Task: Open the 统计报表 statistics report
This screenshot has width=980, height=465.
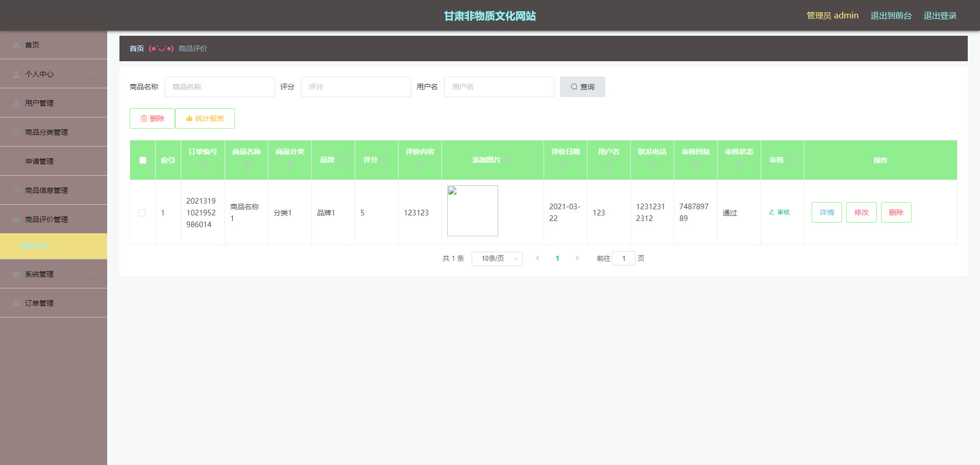Action: 205,118
